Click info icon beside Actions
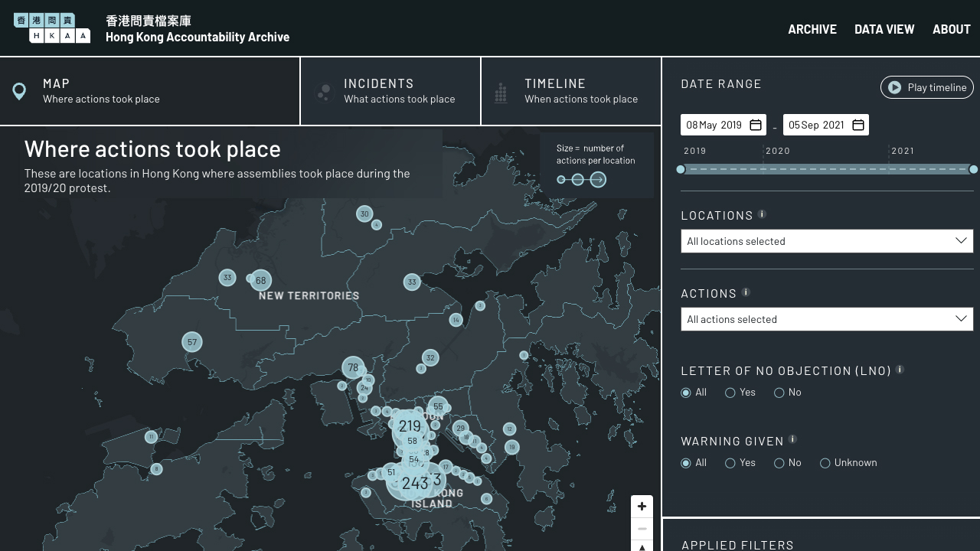 click(x=746, y=292)
